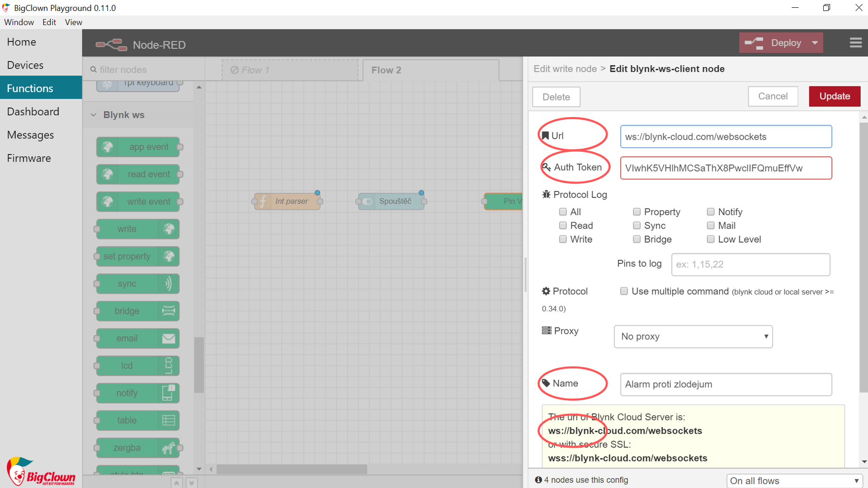Check the Notify log option
868x488 pixels.
point(711,211)
